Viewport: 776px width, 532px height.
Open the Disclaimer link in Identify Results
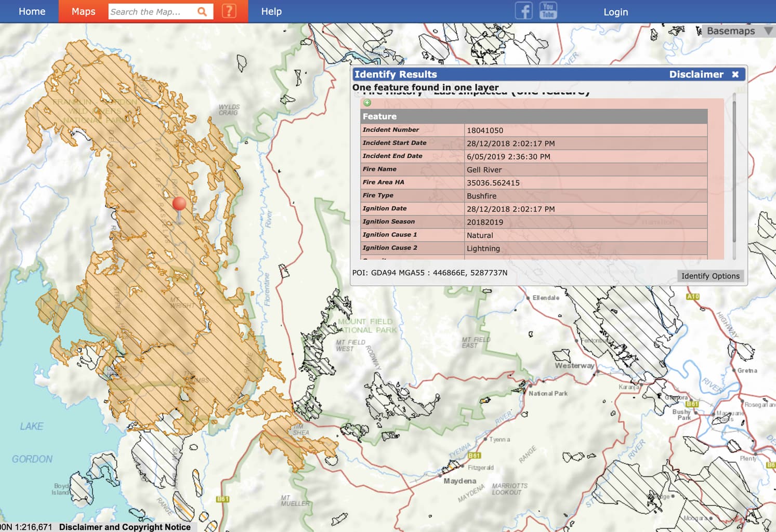696,74
